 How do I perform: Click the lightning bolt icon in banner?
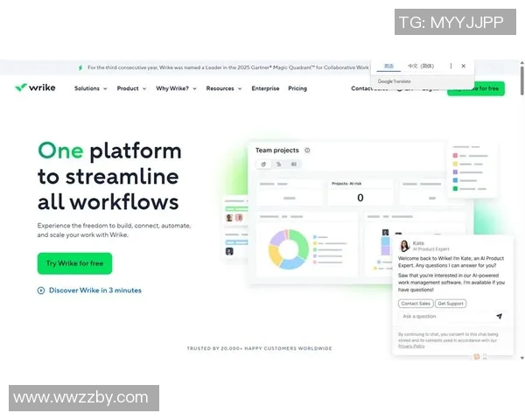coord(80,66)
